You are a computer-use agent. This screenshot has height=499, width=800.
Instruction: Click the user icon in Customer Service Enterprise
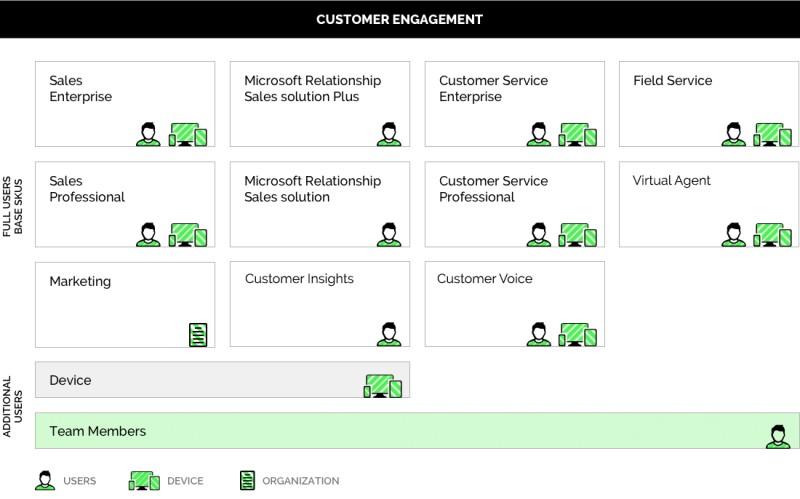(539, 134)
